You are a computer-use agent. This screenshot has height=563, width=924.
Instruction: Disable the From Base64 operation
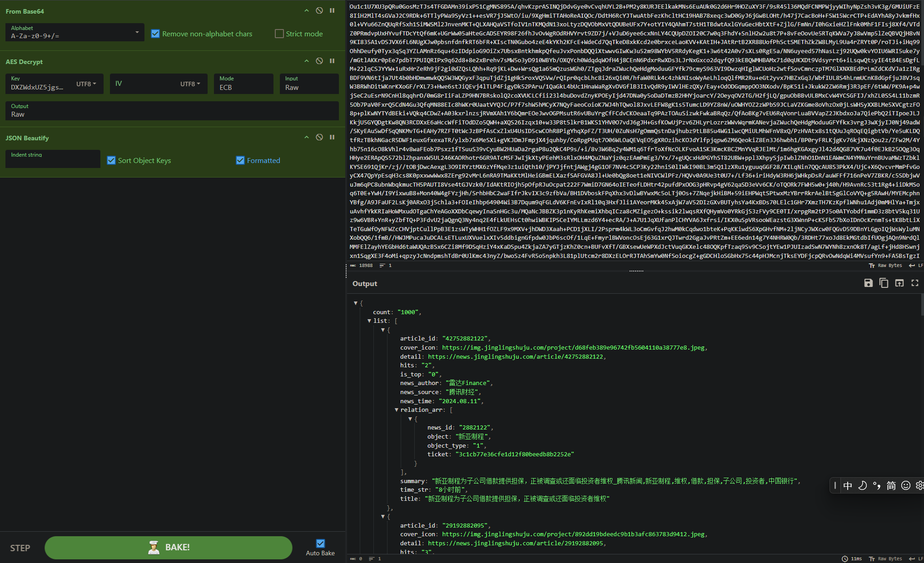point(319,10)
